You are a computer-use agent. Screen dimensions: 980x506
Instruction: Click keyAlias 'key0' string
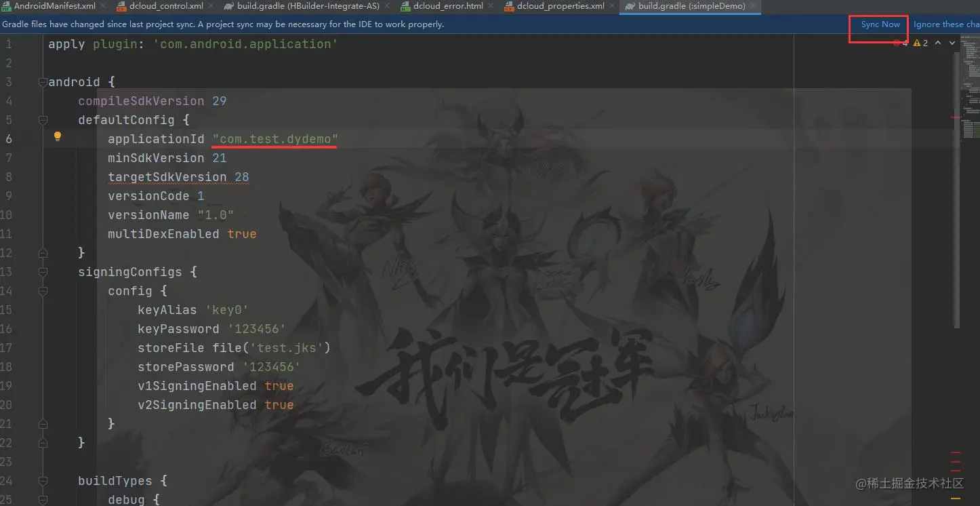[x=227, y=310]
